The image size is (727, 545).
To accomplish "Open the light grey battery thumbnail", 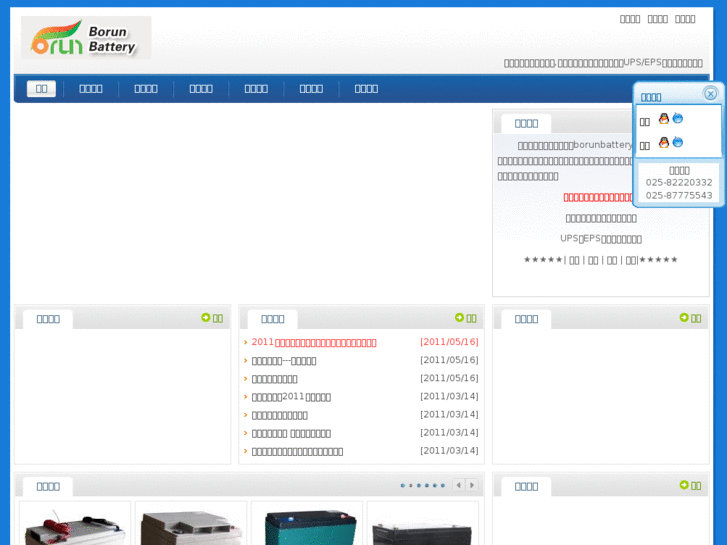I will point(191,524).
